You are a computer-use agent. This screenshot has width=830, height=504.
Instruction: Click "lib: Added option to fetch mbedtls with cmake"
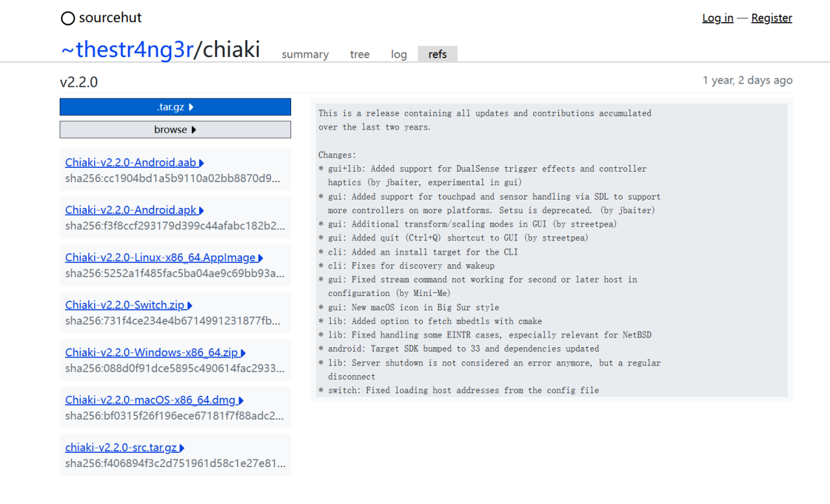tap(430, 321)
